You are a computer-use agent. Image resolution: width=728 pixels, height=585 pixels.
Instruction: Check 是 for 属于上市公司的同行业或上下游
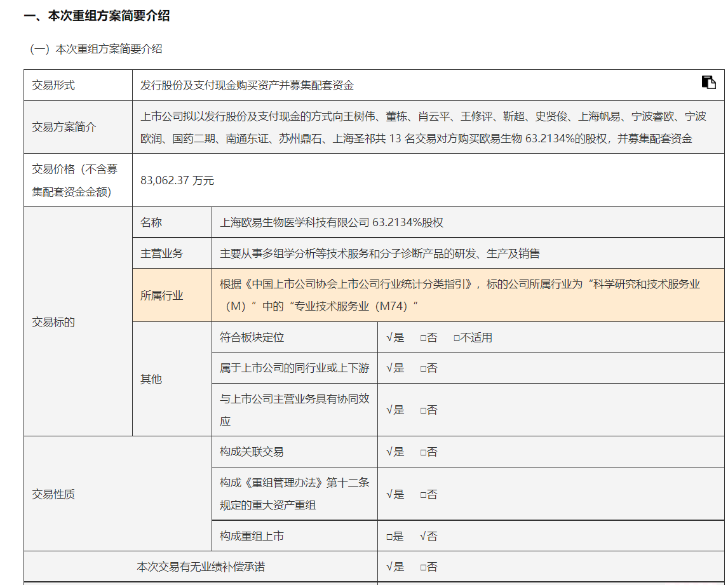[395, 368]
